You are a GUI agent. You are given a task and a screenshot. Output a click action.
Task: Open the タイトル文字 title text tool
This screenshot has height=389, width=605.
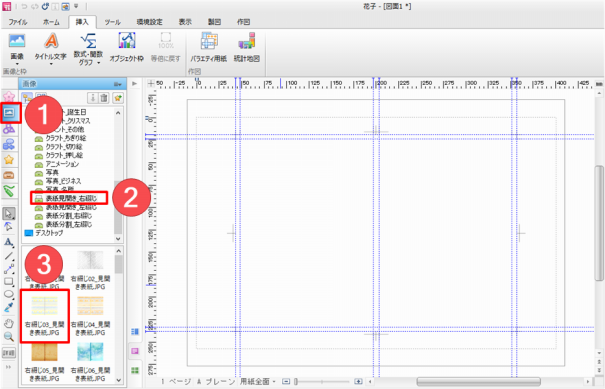[x=51, y=48]
